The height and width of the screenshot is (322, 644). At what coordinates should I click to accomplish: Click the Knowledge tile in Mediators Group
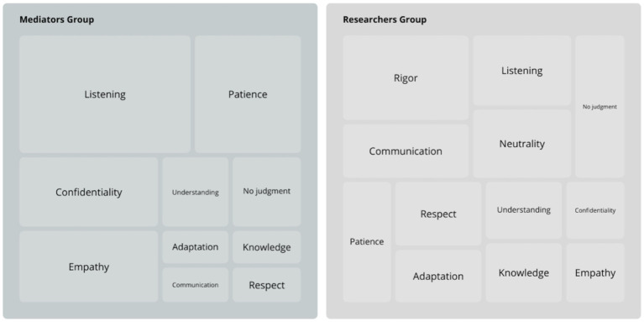[266, 247]
